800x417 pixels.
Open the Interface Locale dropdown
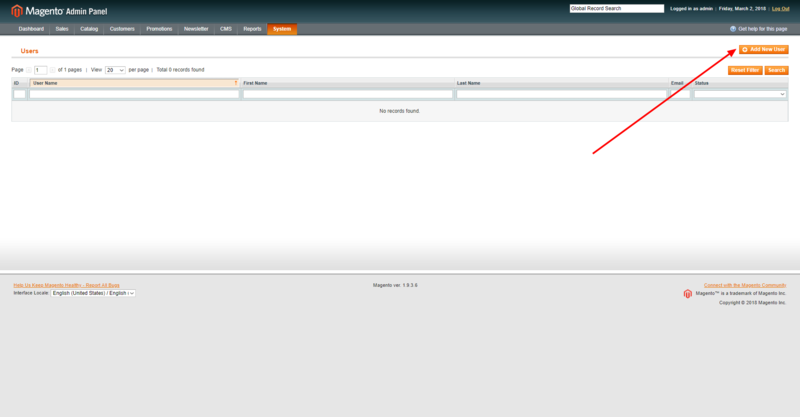pos(93,293)
